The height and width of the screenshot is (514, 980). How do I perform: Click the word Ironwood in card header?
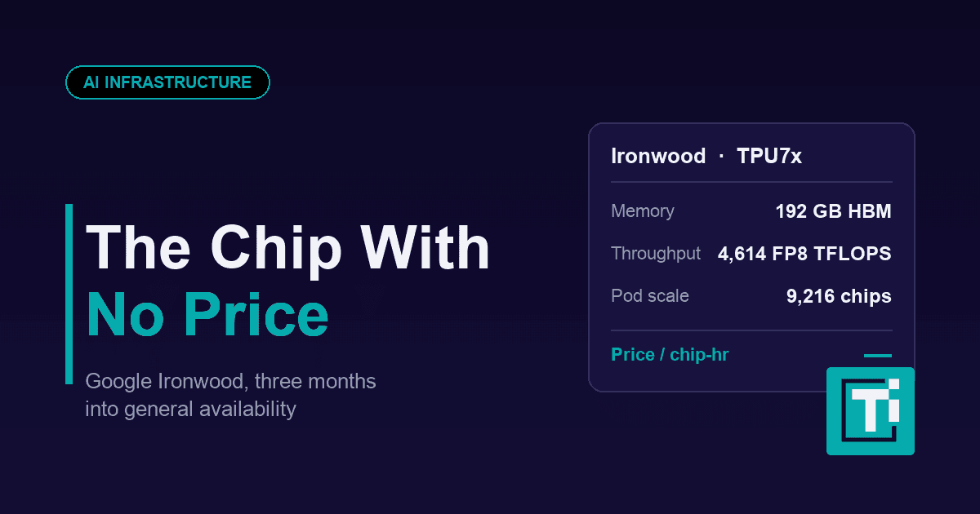(x=658, y=157)
